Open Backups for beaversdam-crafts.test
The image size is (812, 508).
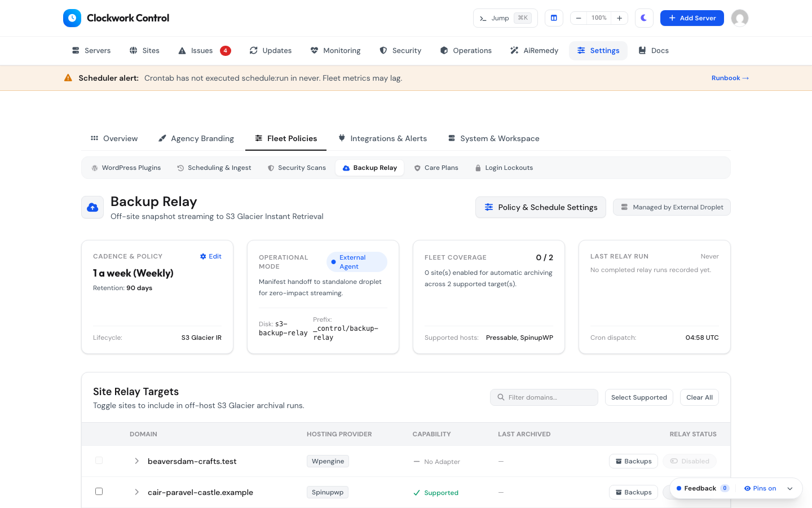[633, 461]
